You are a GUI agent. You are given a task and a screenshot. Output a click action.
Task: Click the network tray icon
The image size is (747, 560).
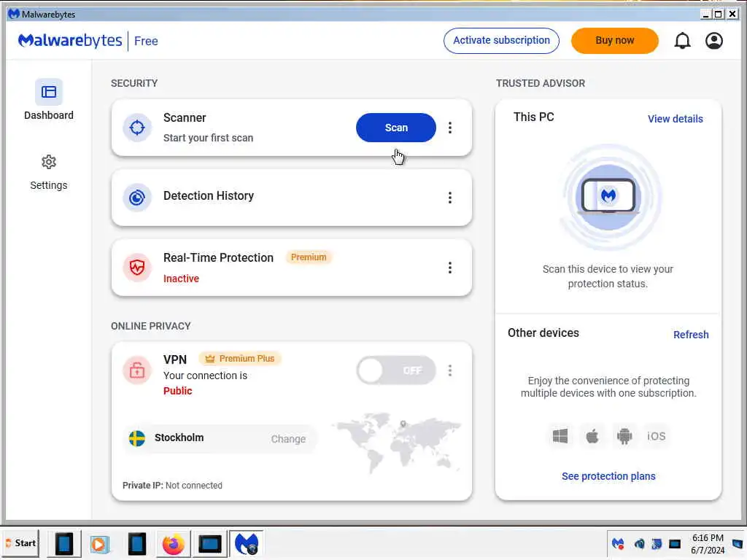click(657, 544)
